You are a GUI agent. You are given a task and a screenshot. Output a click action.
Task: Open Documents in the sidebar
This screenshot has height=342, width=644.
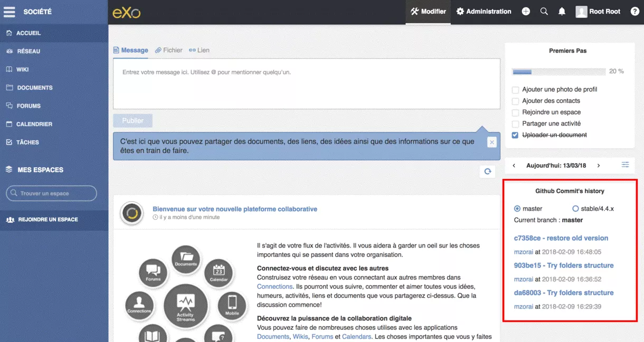pyautogui.click(x=54, y=88)
